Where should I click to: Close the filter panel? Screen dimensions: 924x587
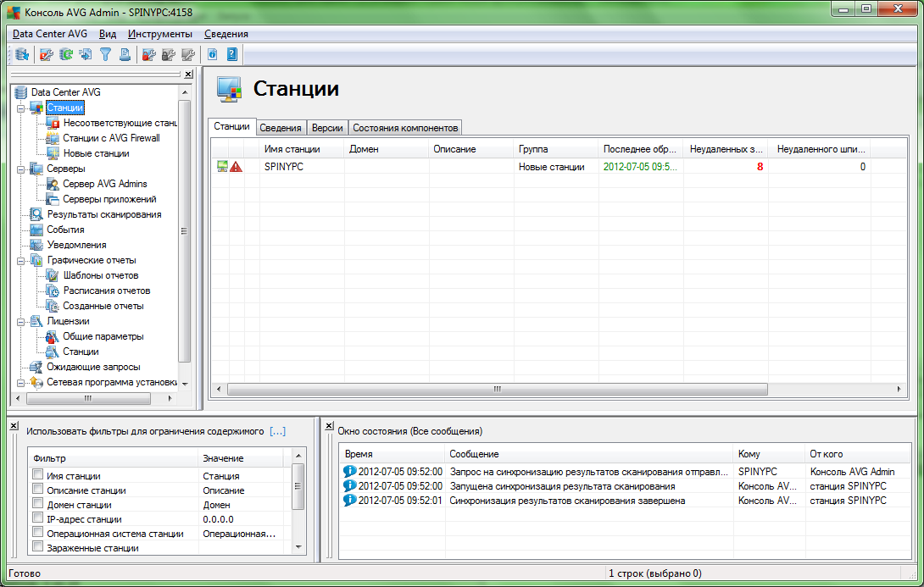14,425
